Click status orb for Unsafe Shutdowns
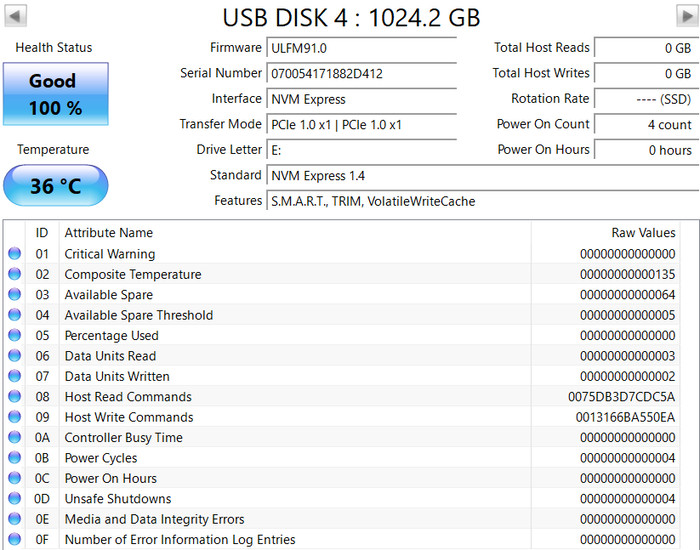The image size is (700, 550). click(x=14, y=498)
